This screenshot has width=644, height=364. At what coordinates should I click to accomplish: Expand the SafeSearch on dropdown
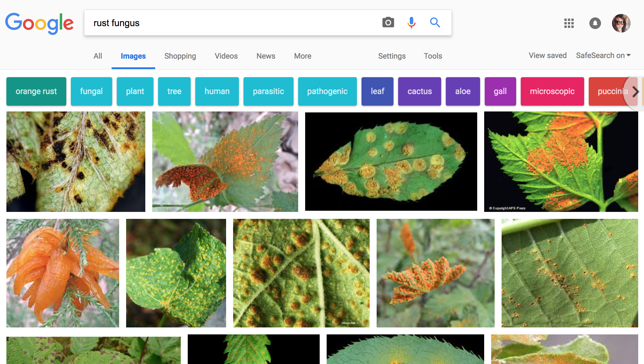coord(603,55)
